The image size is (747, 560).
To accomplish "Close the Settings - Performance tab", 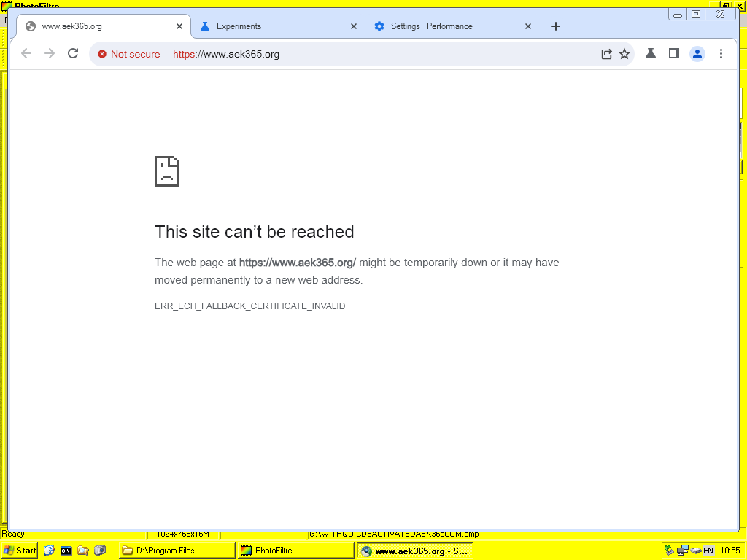I will [528, 26].
